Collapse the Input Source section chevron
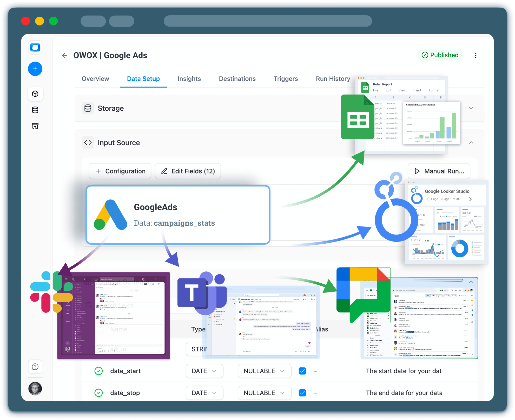 click(x=471, y=143)
